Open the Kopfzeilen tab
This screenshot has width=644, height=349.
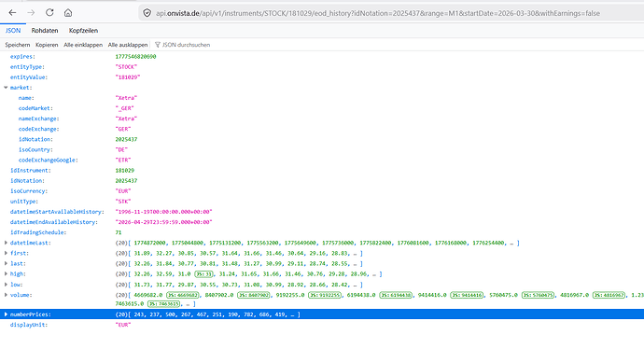(83, 31)
